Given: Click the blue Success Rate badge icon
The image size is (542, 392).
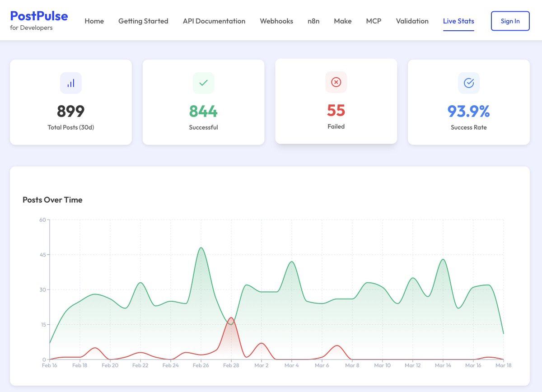Looking at the screenshot, I should point(469,83).
